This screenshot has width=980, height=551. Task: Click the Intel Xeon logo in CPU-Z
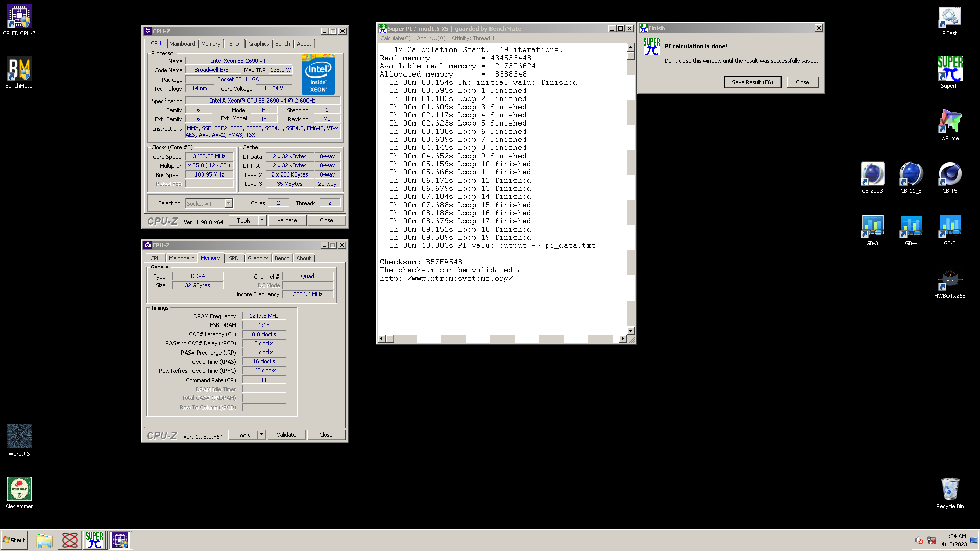pos(318,75)
